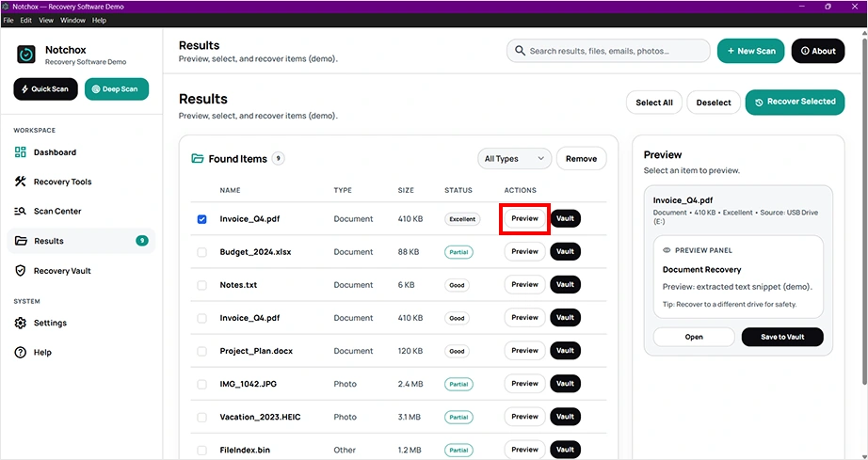Click the Recover Selected button

coord(795,103)
